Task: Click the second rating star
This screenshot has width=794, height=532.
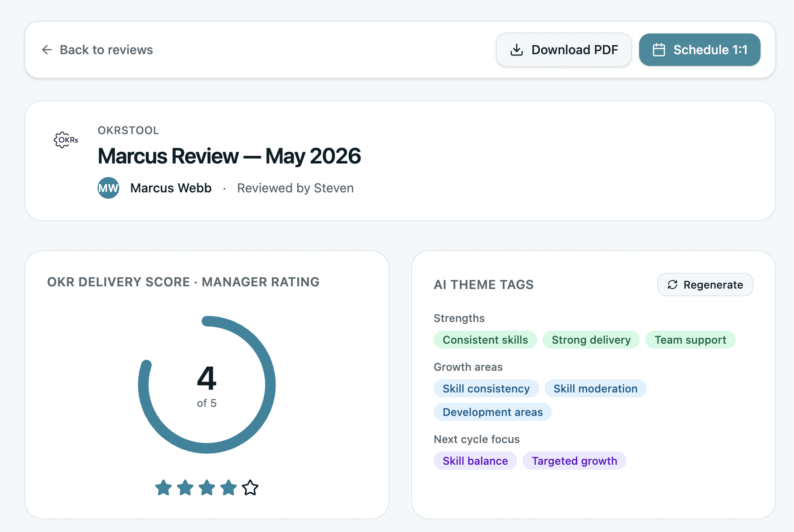Action: pos(185,488)
